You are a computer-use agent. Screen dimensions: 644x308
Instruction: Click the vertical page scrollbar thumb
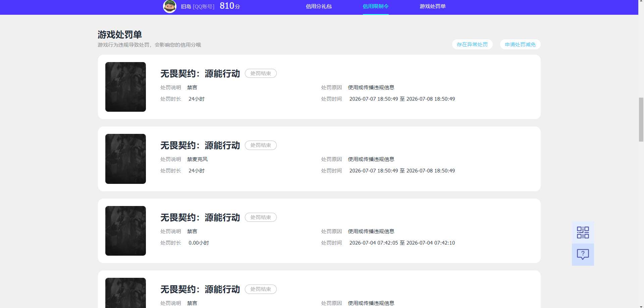pos(641,119)
